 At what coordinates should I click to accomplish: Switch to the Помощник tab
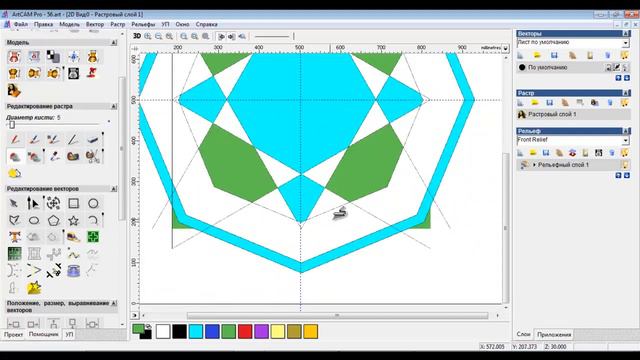click(x=43, y=334)
